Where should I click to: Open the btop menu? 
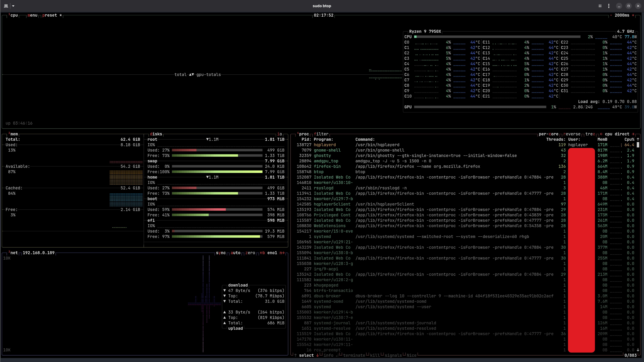point(32,15)
